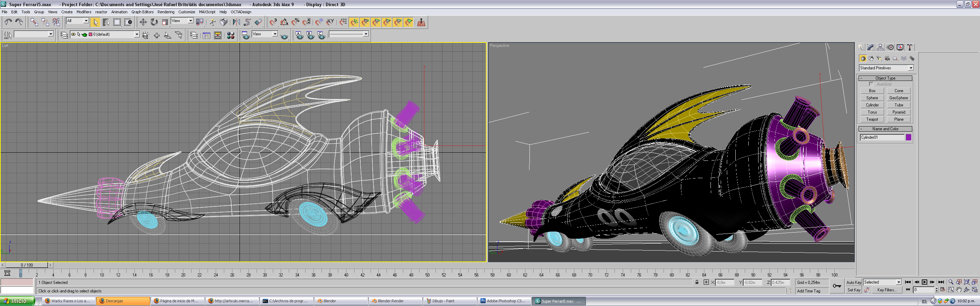The width and height of the screenshot is (980, 306).
Task: Click the Play Animation button
Action: 925,282
